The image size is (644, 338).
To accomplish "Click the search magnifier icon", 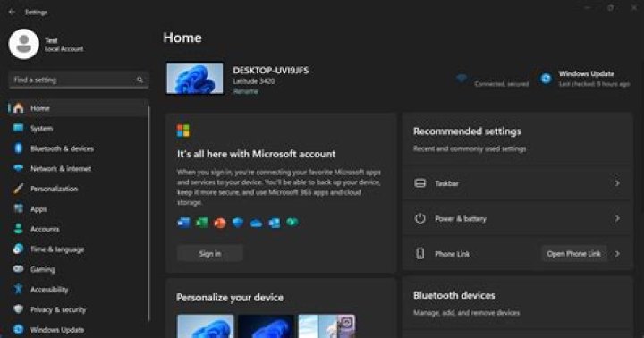I will [140, 80].
